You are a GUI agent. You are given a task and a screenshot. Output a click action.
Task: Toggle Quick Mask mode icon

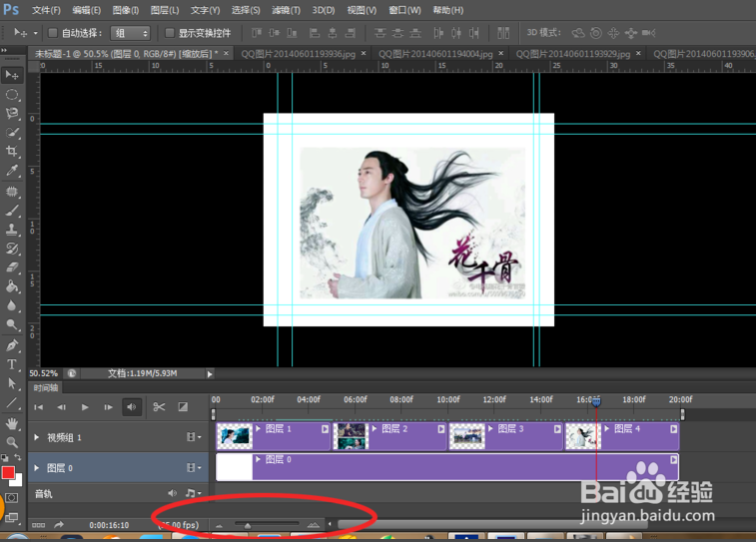(x=12, y=498)
